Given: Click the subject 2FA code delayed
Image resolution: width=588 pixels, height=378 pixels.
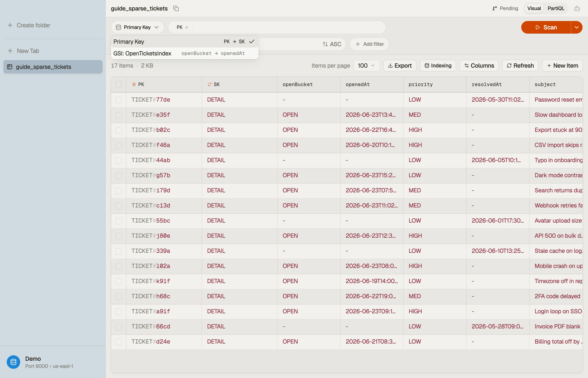Looking at the screenshot, I should point(557,296).
